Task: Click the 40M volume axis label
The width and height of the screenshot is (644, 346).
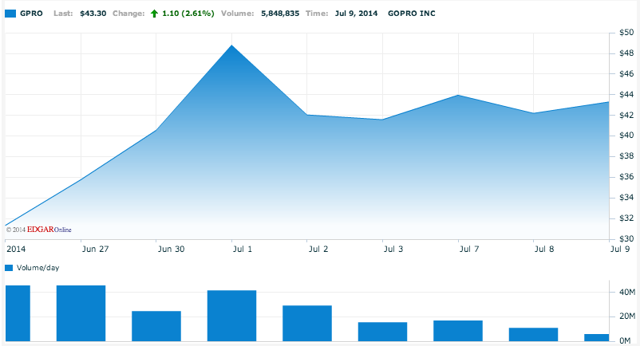Action: (627, 293)
